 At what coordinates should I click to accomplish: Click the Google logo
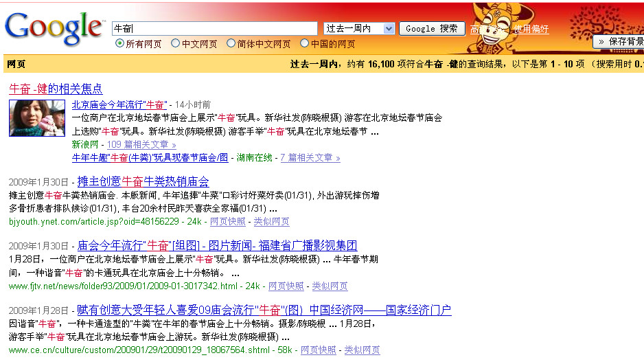coord(54,28)
